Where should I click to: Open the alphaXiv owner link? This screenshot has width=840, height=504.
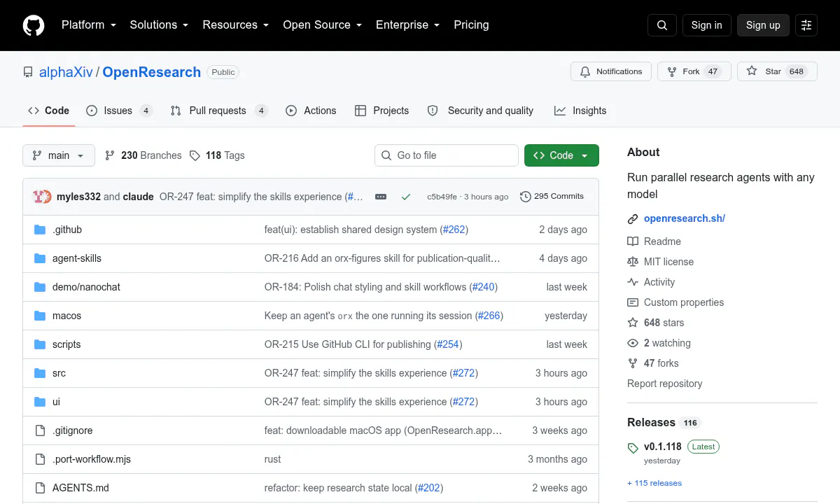click(66, 72)
